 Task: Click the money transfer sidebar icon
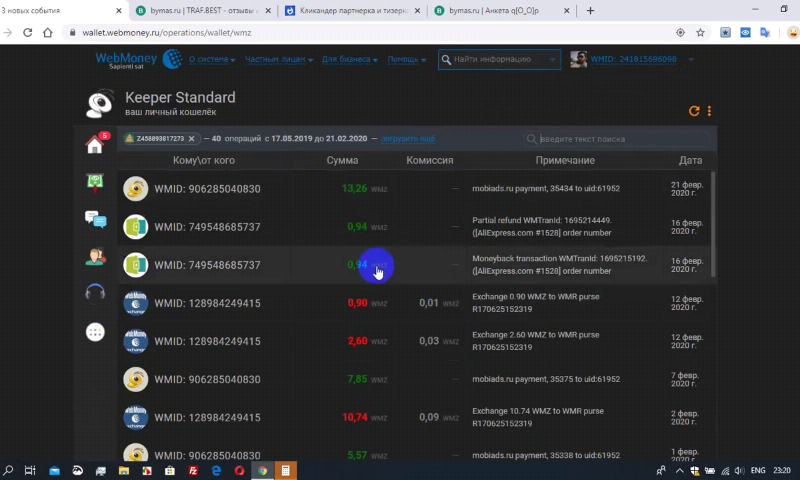(96, 182)
